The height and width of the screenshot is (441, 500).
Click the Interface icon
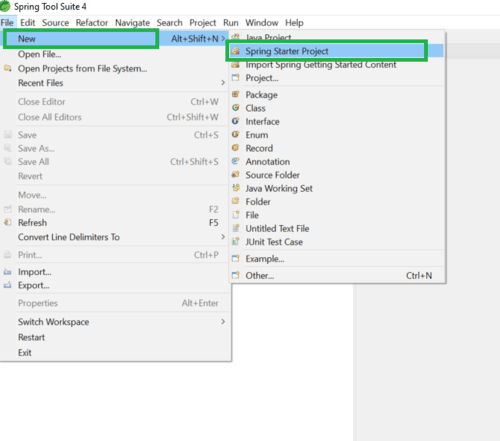point(236,121)
